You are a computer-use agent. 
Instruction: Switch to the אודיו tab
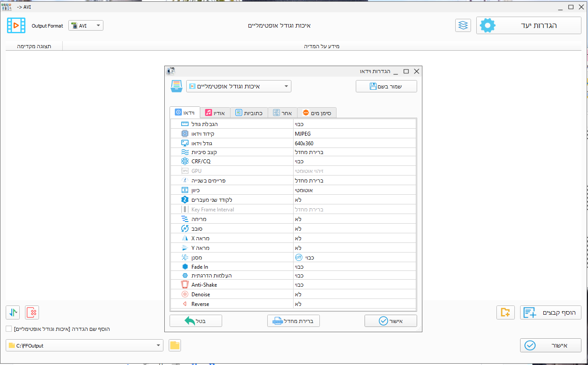[215, 113]
